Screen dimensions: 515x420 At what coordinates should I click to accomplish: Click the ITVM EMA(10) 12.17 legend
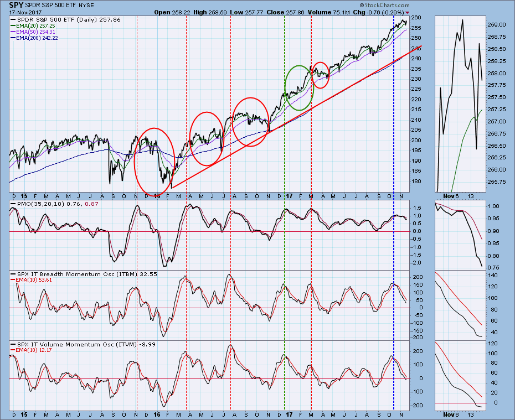coord(31,350)
